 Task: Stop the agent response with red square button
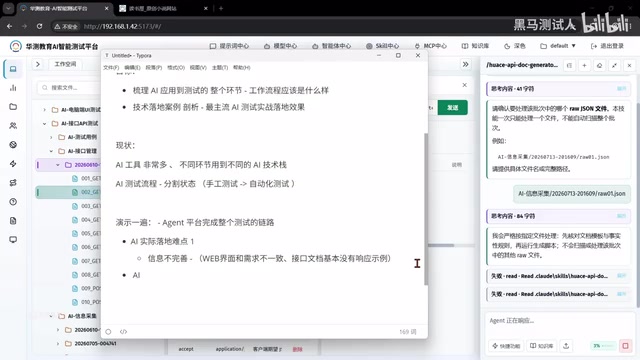[x=625, y=346]
